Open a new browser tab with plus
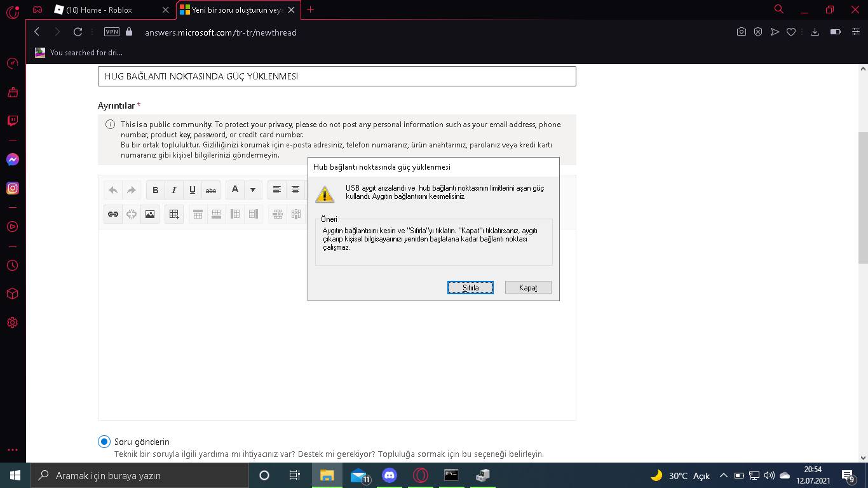Image resolution: width=868 pixels, height=488 pixels. (310, 10)
